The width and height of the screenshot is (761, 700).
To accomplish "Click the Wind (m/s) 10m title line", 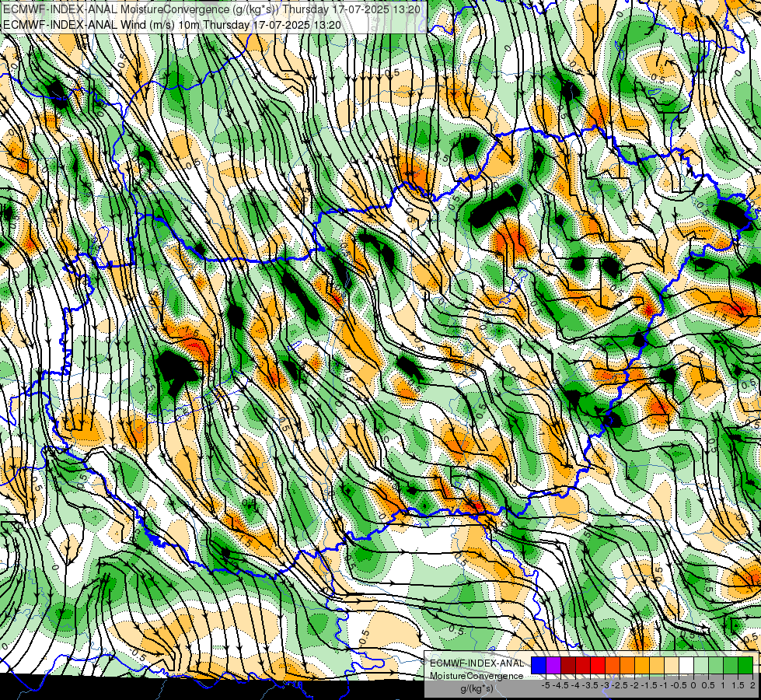I will pyautogui.click(x=172, y=24).
